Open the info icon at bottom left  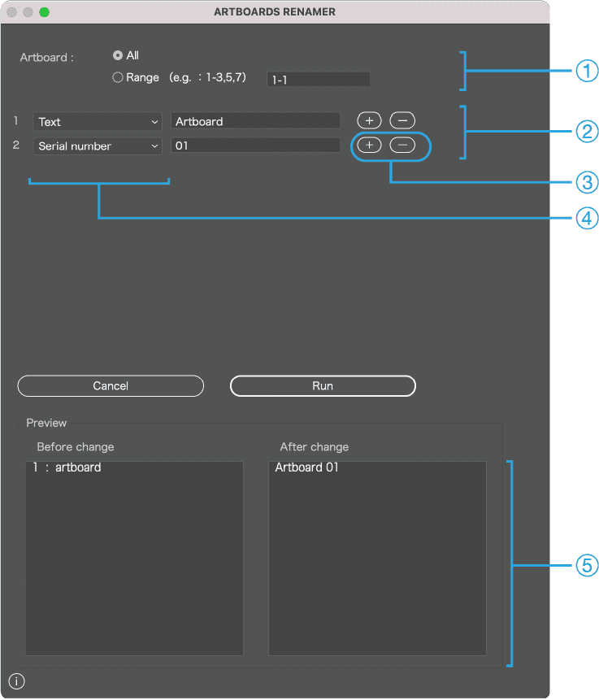[x=16, y=681]
